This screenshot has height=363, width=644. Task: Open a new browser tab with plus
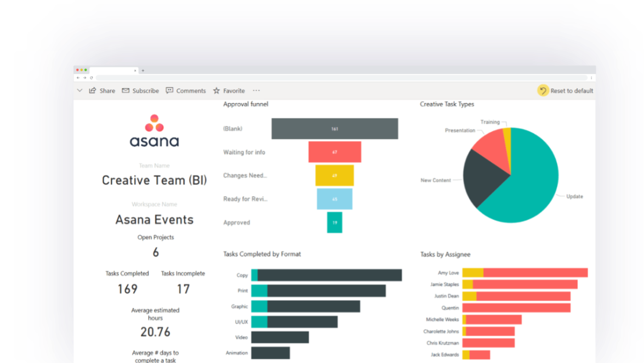(143, 71)
